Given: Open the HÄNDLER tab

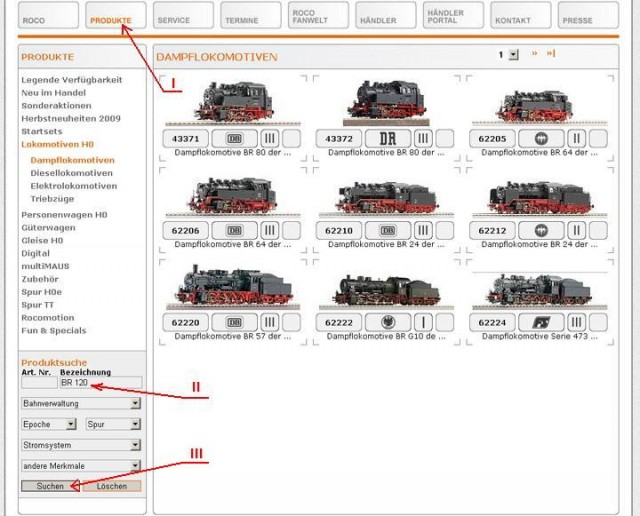Looking at the screenshot, I should tap(386, 15).
